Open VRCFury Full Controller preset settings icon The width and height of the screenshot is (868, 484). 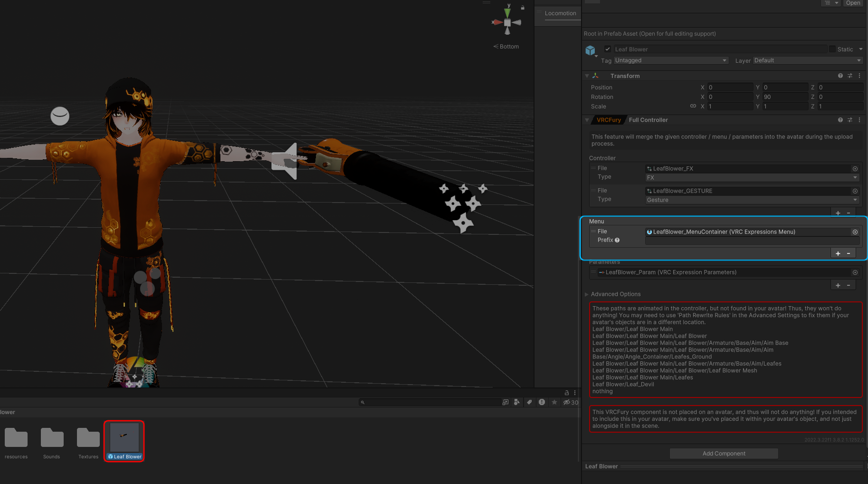click(x=850, y=120)
